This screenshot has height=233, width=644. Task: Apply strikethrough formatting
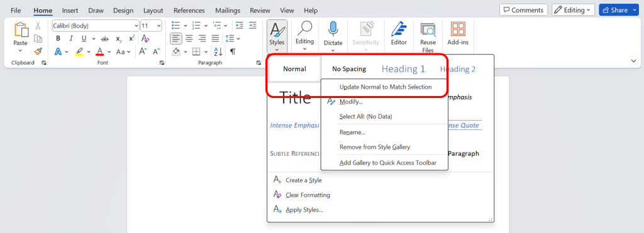tap(105, 39)
